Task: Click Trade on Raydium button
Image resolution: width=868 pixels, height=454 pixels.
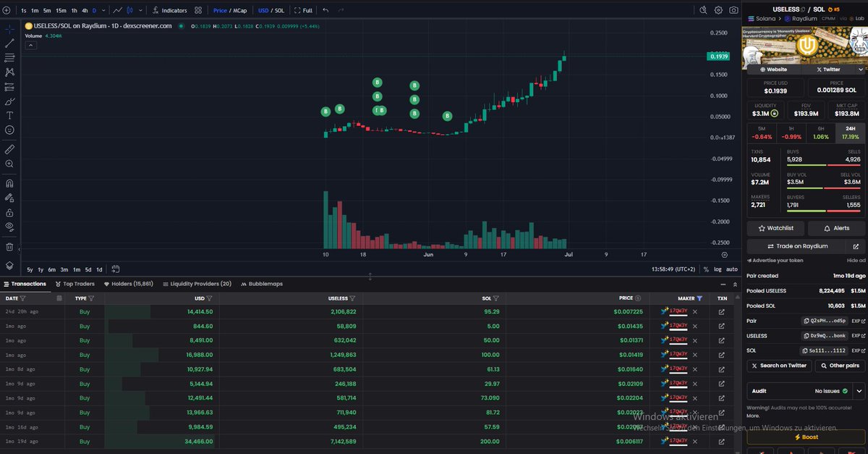Action: [x=797, y=246]
